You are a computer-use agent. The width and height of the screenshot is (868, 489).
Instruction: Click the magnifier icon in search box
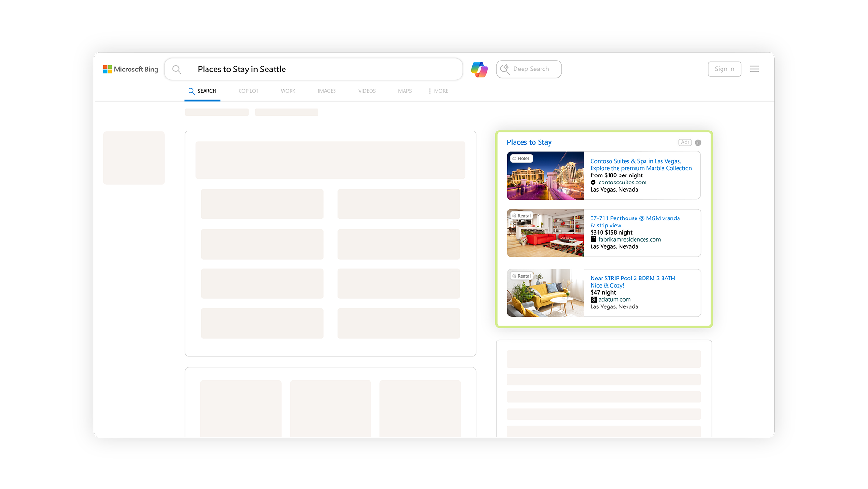(177, 70)
